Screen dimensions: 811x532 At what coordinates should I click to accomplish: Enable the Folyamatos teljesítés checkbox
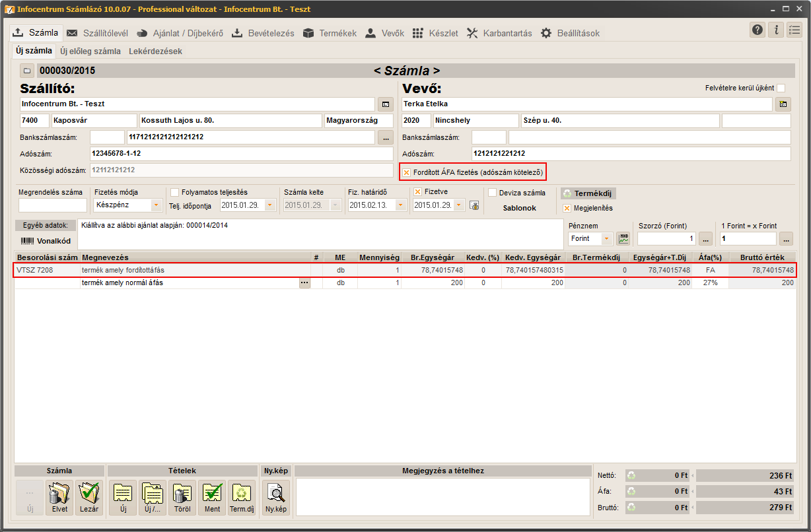tap(175, 193)
